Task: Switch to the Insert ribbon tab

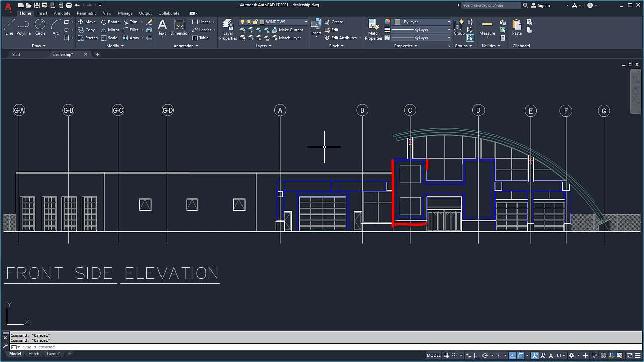Action: coord(42,13)
